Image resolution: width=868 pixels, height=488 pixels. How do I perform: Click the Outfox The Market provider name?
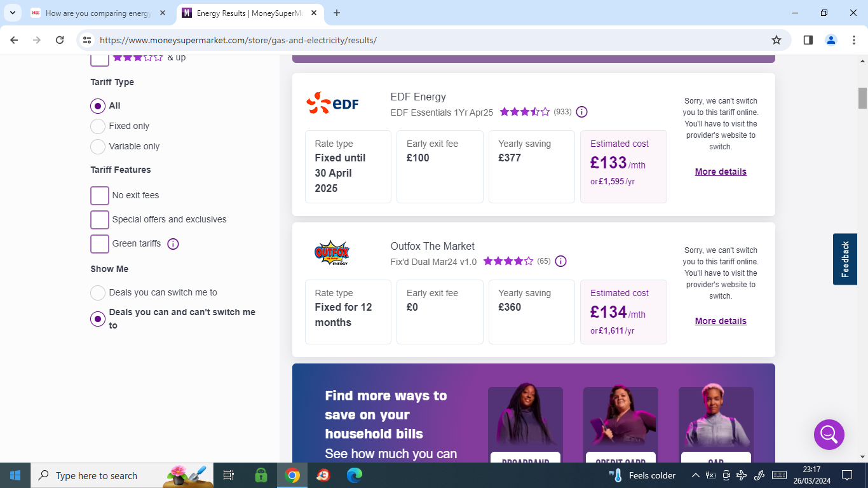433,246
